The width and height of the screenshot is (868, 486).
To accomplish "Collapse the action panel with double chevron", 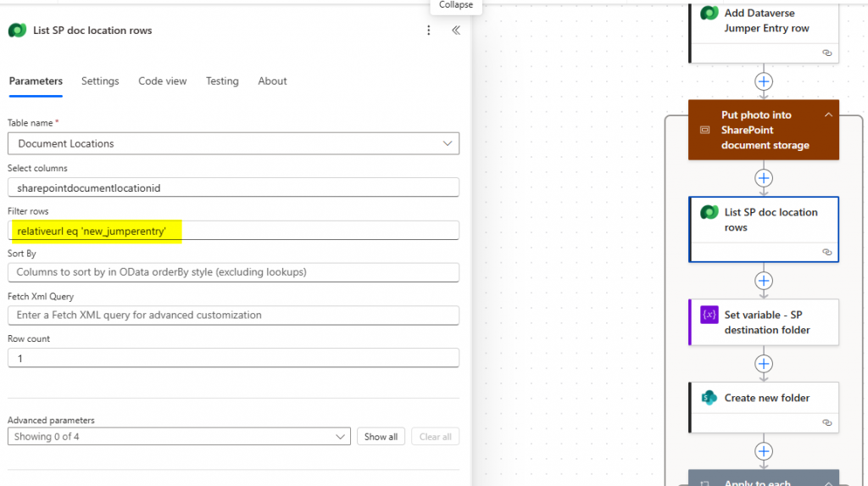I will point(455,31).
